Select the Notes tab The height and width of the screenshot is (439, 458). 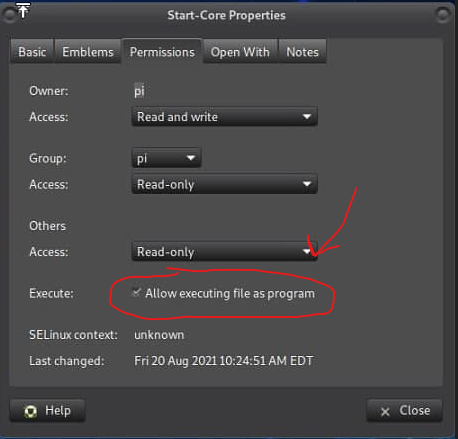pos(302,52)
